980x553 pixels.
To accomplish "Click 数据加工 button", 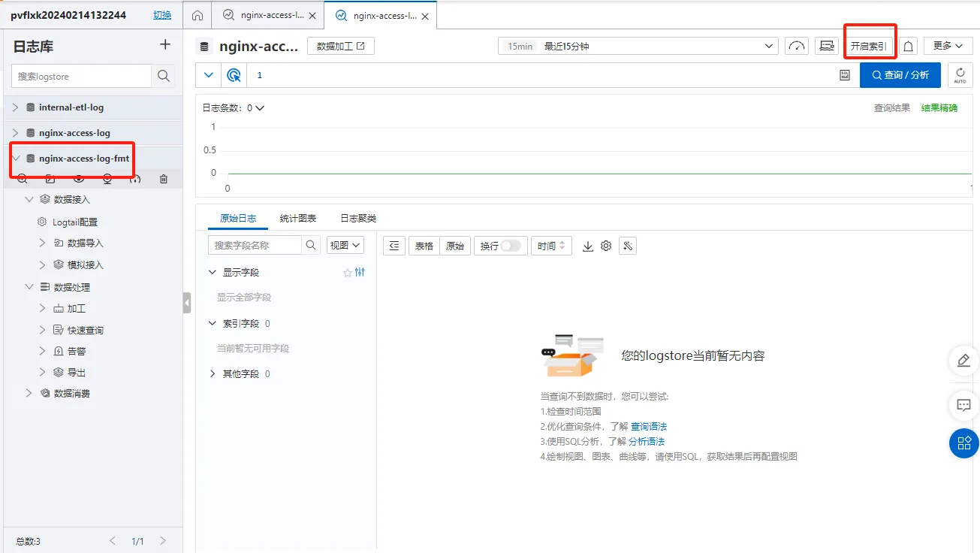I will click(x=341, y=47).
